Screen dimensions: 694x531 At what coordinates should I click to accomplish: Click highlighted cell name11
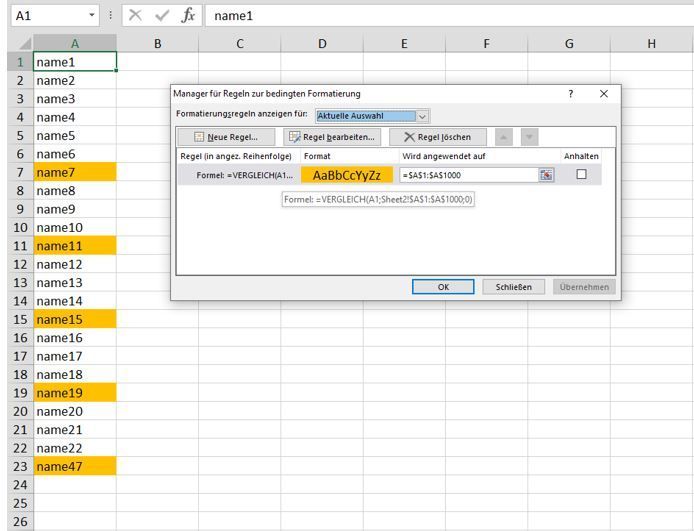tap(75, 246)
